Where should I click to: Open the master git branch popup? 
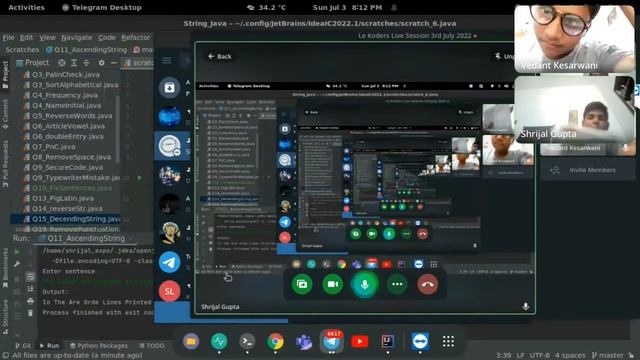(x=607, y=356)
